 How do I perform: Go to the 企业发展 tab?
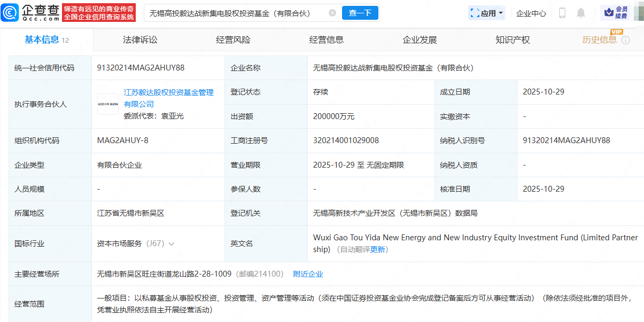tap(420, 40)
